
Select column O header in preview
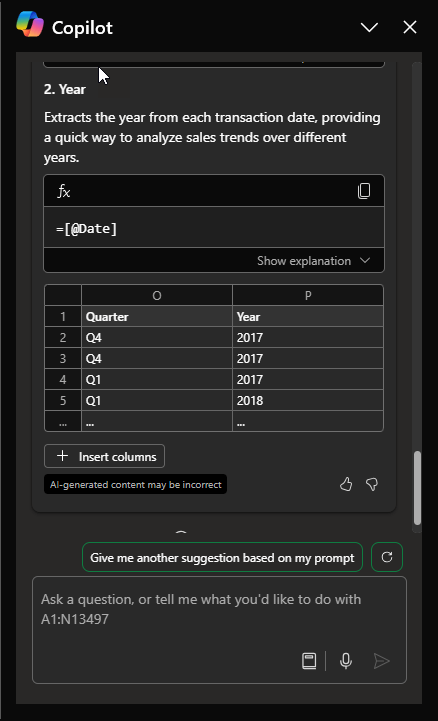point(157,295)
